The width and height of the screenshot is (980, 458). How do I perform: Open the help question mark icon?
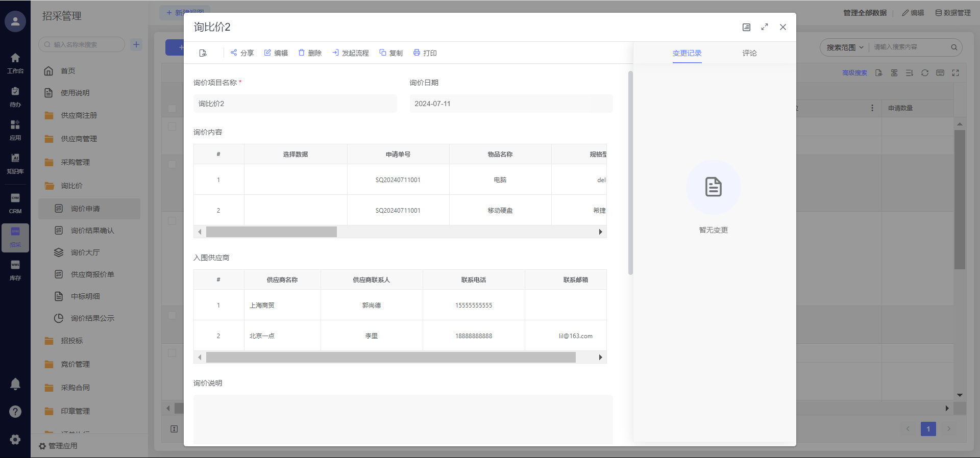[15, 412]
